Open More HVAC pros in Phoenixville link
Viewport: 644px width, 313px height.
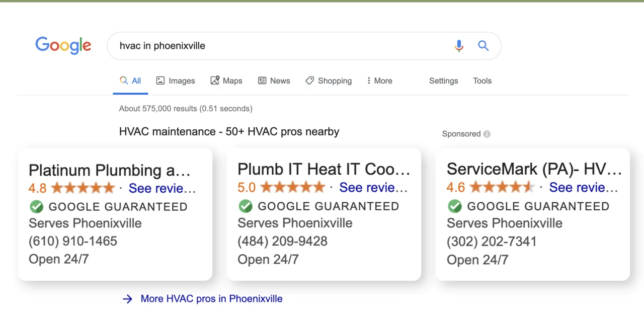[x=211, y=299]
